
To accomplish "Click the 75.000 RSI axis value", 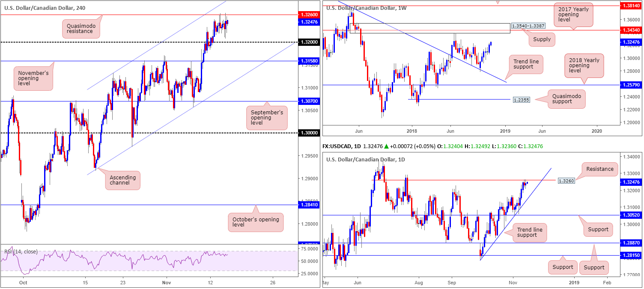I will (309, 248).
